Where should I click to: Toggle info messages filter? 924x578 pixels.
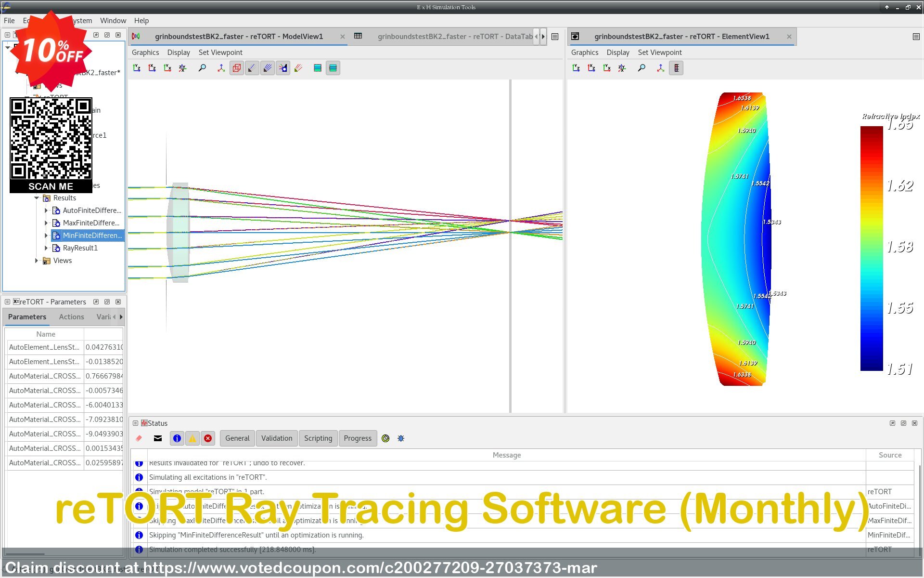tap(177, 438)
